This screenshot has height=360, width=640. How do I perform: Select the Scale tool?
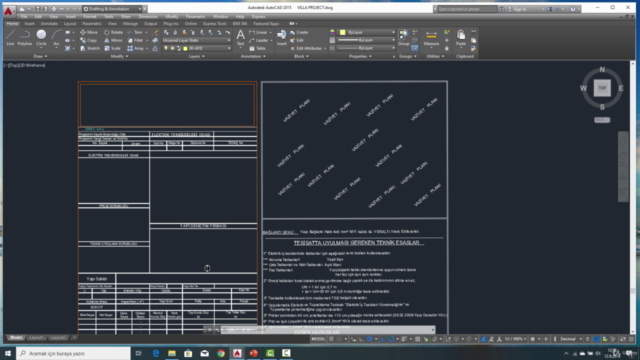pos(112,48)
